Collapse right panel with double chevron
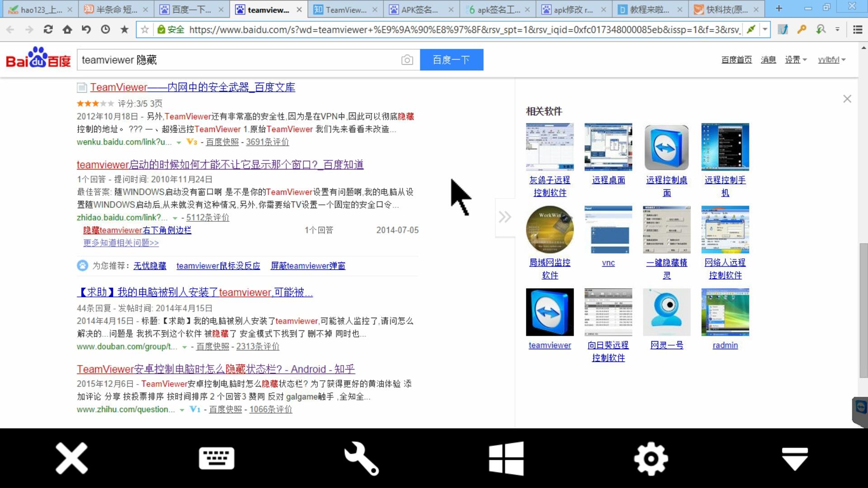This screenshot has width=868, height=488. point(505,217)
